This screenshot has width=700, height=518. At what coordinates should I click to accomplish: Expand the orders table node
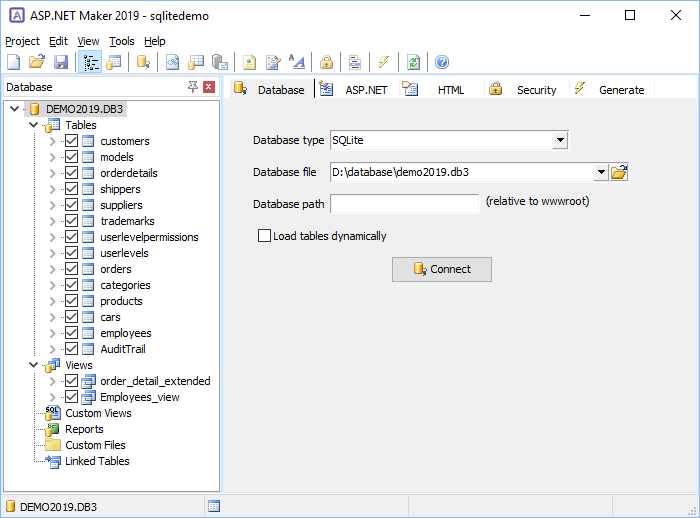[x=52, y=269]
